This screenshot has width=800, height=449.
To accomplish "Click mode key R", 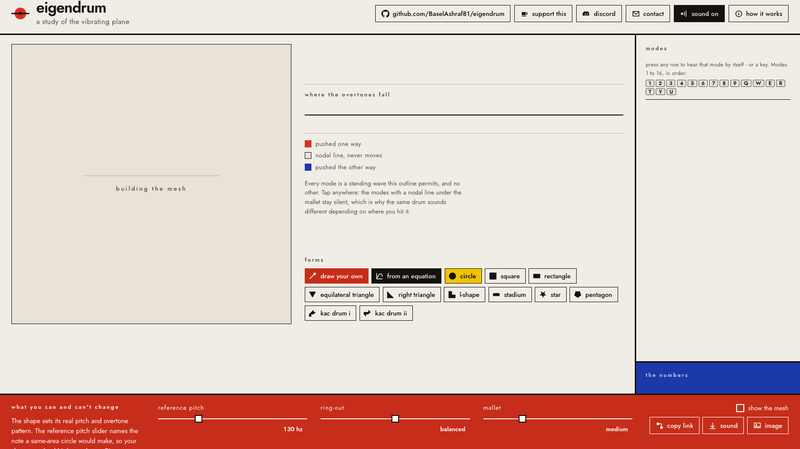I will pos(781,83).
